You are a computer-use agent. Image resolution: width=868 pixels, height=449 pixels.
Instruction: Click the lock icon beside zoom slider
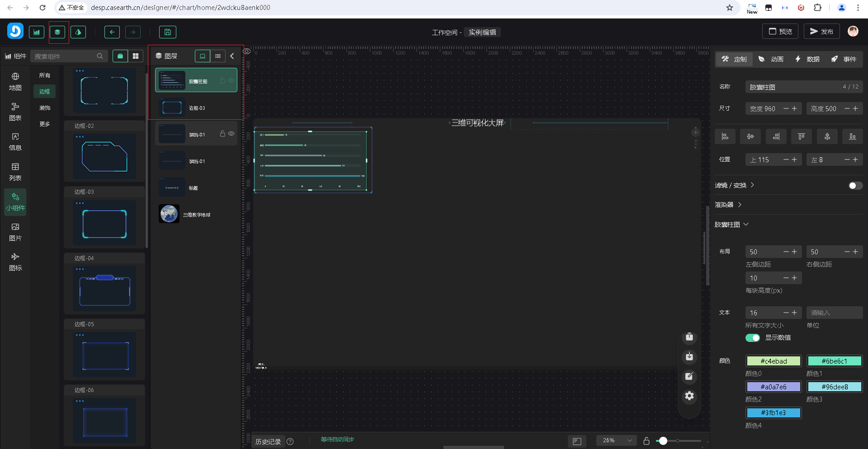pos(646,441)
